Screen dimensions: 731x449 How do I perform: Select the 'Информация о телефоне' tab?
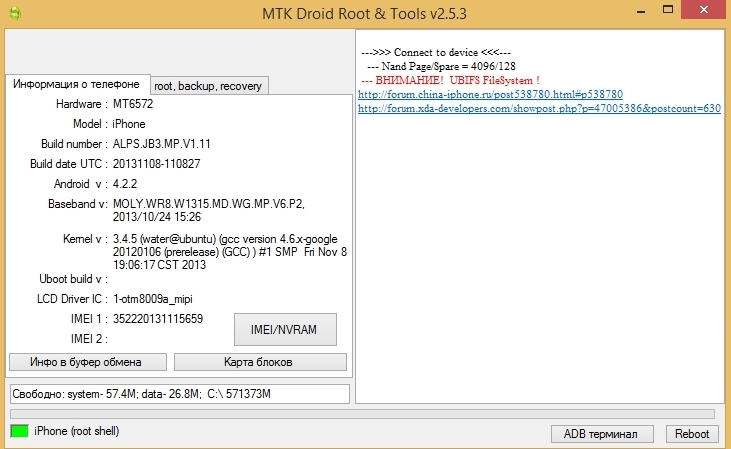click(x=77, y=84)
